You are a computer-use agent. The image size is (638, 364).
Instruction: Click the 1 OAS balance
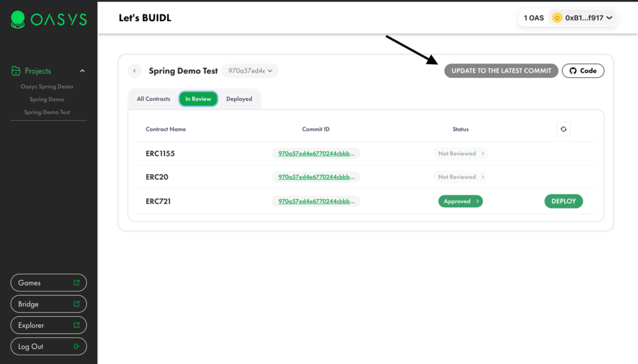tap(534, 18)
